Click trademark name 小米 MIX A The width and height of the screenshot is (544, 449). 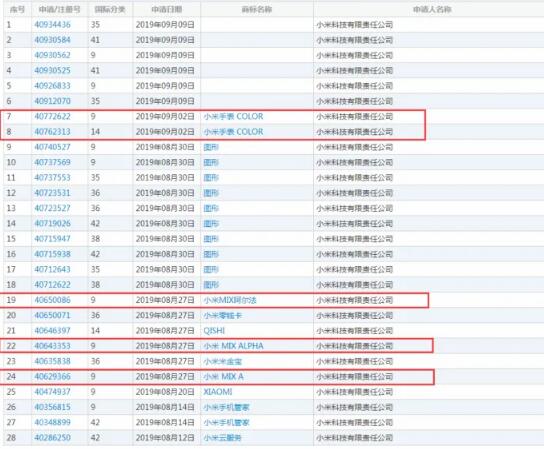click(223, 376)
